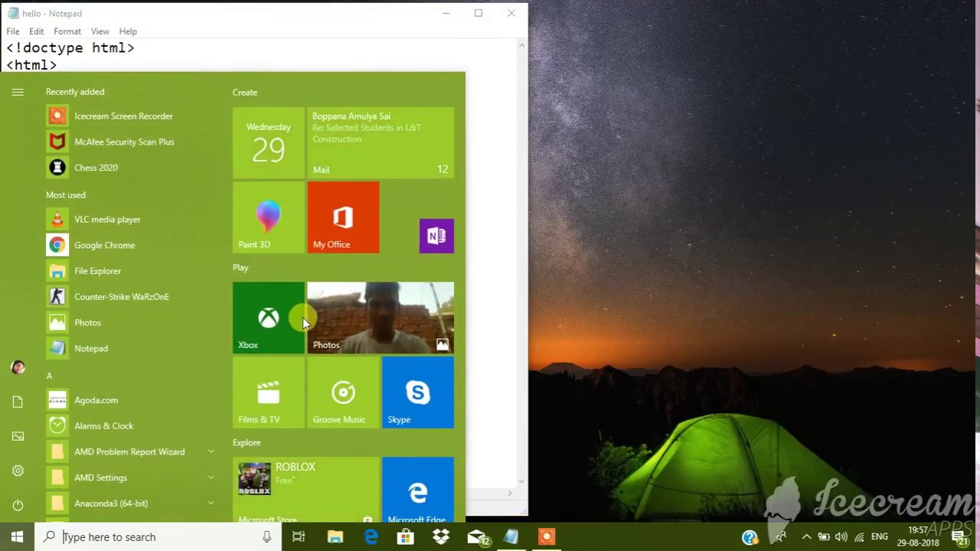Viewport: 980px width, 551px height.
Task: Click the ENG language indicator
Action: tap(880, 537)
